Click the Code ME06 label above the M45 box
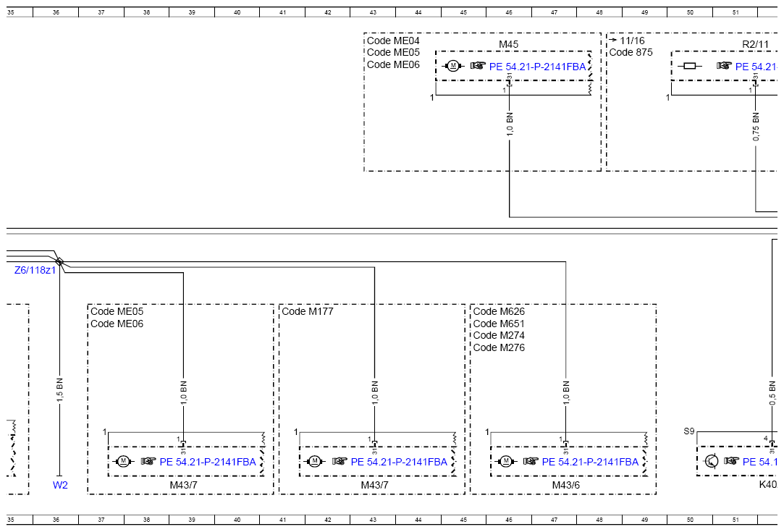The height and width of the screenshot is (532, 784). [393, 64]
